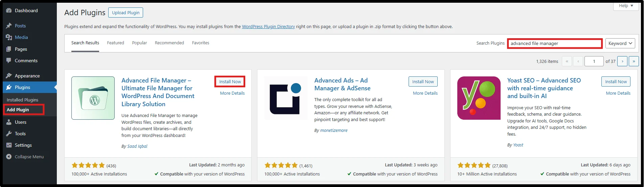Install Yoast SEO plugin now
Viewport: 644px width, 187px height.
click(616, 81)
